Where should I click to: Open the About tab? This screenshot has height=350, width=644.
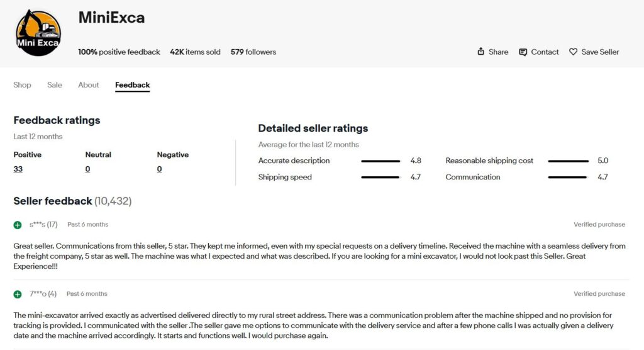tap(89, 85)
